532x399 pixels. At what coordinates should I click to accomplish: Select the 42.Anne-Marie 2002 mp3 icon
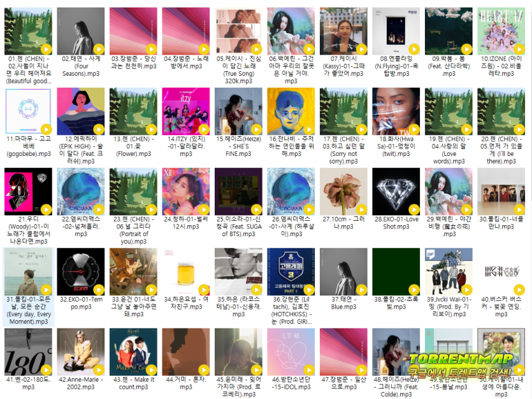click(80, 352)
